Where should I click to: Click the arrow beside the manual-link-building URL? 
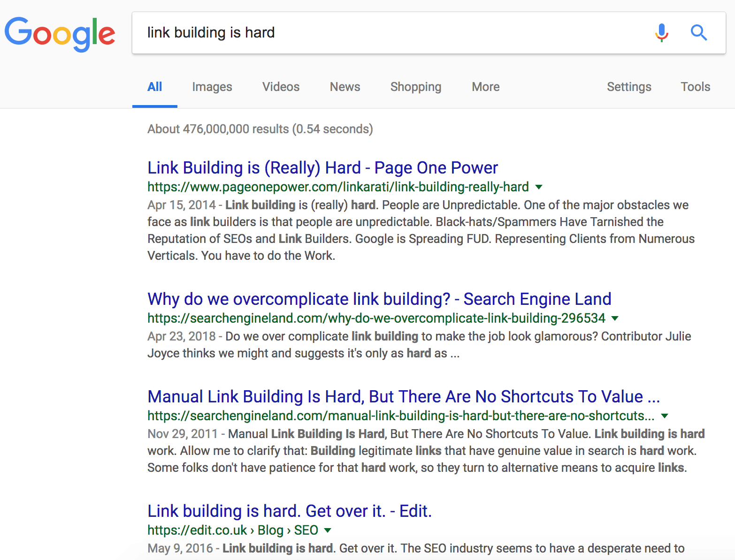(x=664, y=416)
